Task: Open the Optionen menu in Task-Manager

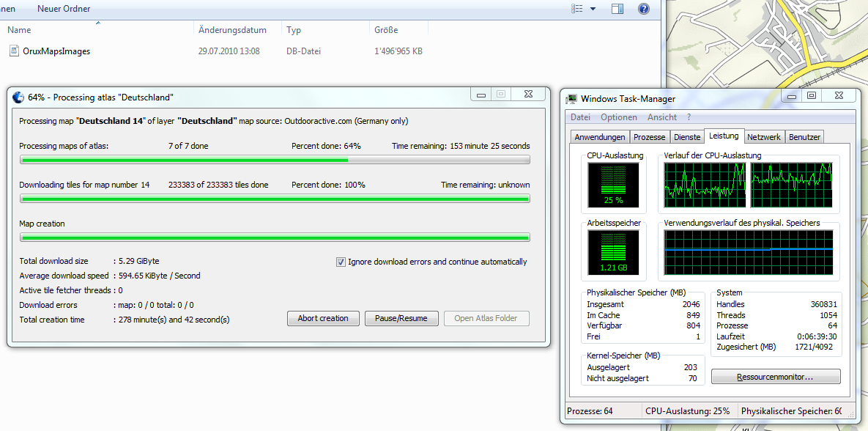Action: pyautogui.click(x=619, y=117)
